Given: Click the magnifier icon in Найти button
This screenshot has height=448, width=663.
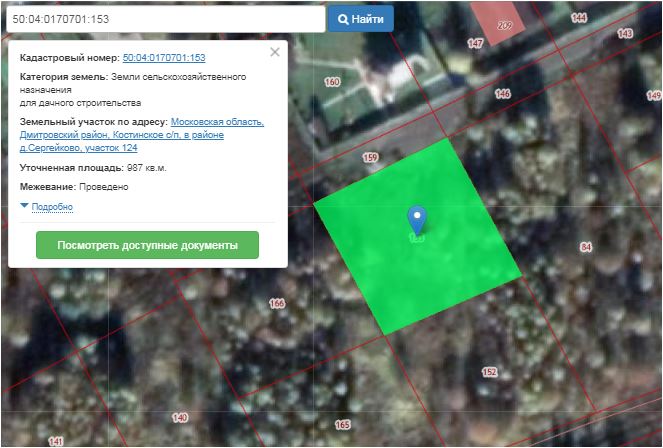Looking at the screenshot, I should click(343, 19).
